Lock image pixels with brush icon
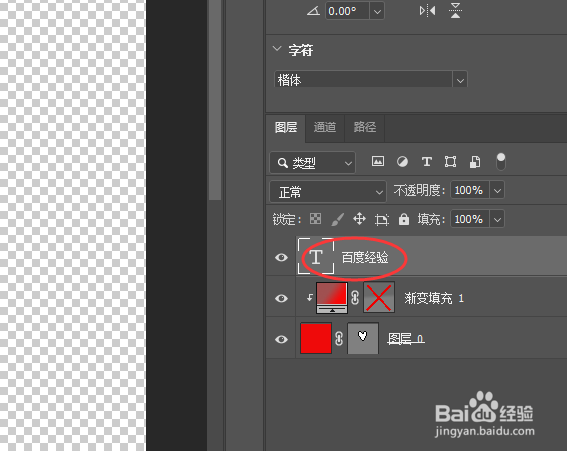Screen dimensions: 567x451 [337, 219]
